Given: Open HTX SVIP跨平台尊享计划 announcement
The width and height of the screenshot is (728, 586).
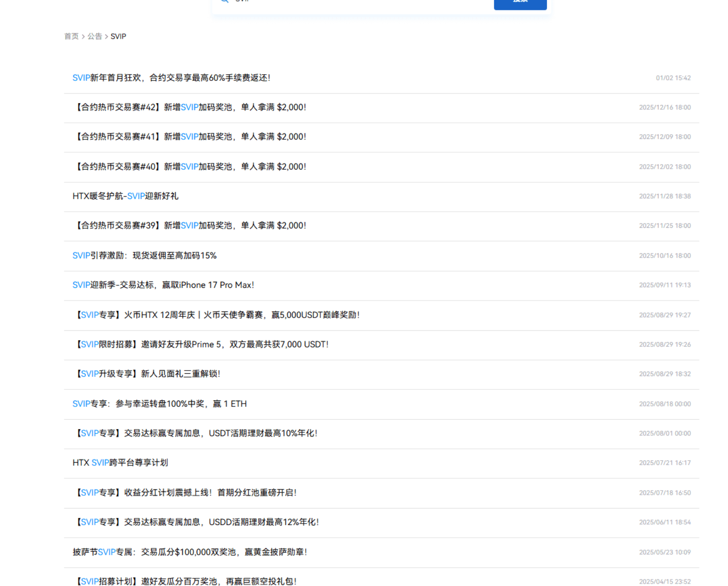Looking at the screenshot, I should pyautogui.click(x=120, y=463).
